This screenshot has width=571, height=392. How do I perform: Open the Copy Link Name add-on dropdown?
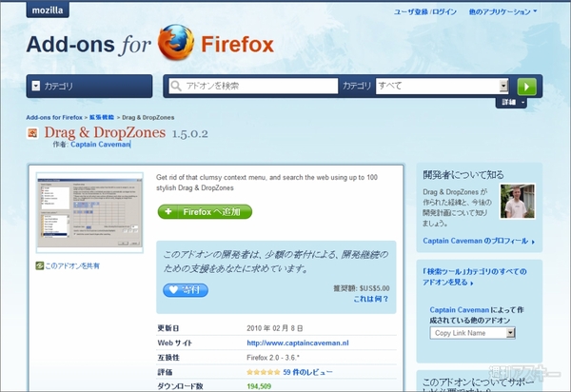(x=472, y=333)
